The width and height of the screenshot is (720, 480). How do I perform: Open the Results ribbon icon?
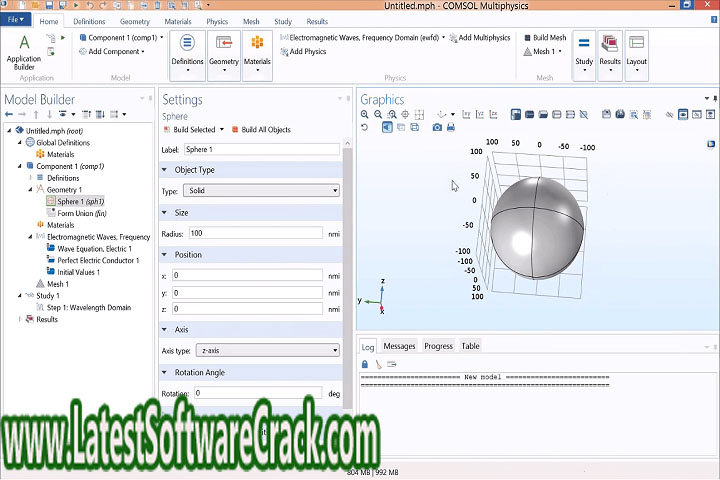tap(610, 56)
